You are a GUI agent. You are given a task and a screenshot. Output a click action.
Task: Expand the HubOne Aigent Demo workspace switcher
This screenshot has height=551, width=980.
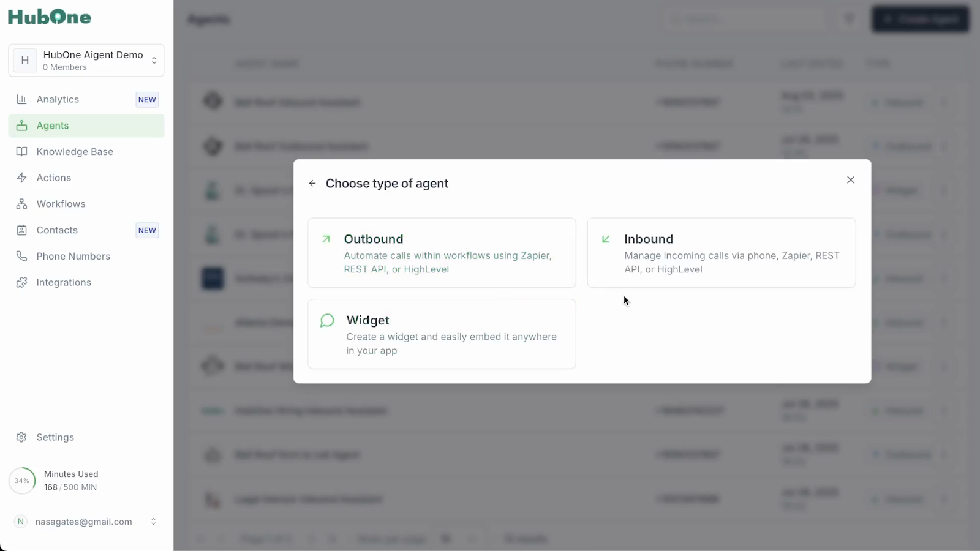point(154,60)
